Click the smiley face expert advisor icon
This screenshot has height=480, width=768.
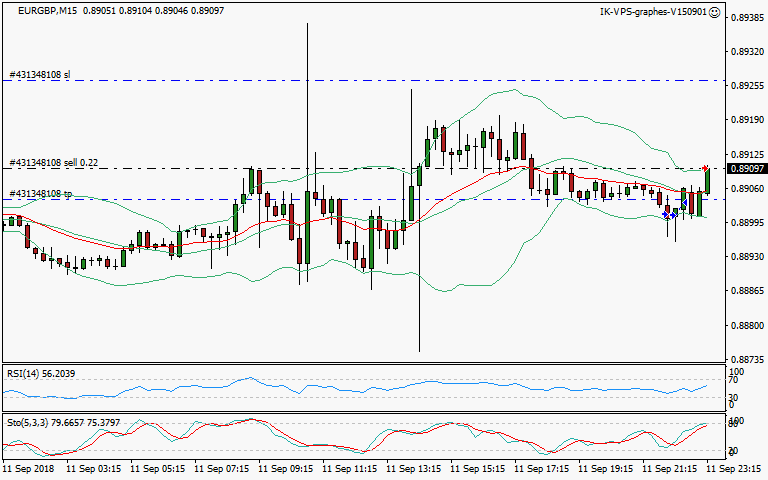point(715,12)
